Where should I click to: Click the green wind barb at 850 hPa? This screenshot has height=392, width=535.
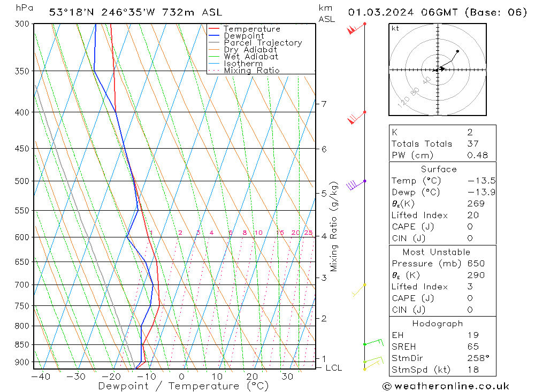373,342
